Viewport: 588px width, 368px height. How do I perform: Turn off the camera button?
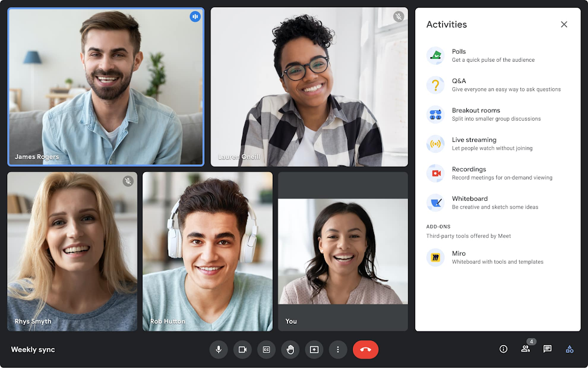point(242,349)
